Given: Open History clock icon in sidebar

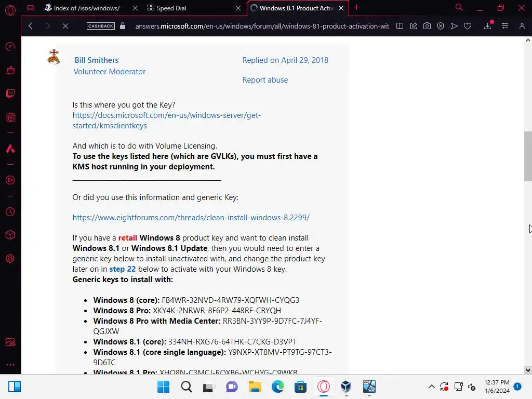Looking at the screenshot, I should click(10, 212).
